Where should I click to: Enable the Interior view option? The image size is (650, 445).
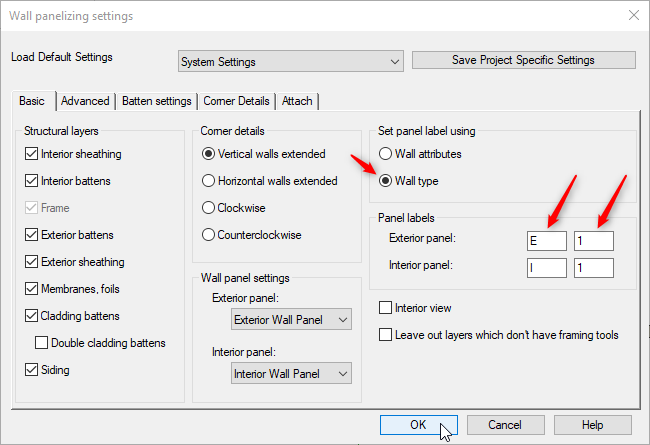pos(386,308)
